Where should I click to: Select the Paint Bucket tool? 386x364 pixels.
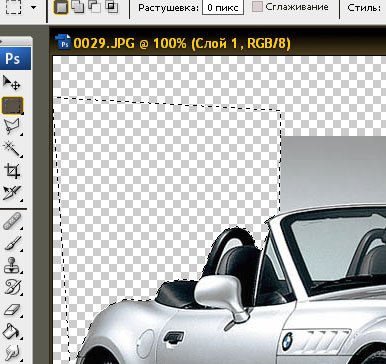click(x=12, y=331)
